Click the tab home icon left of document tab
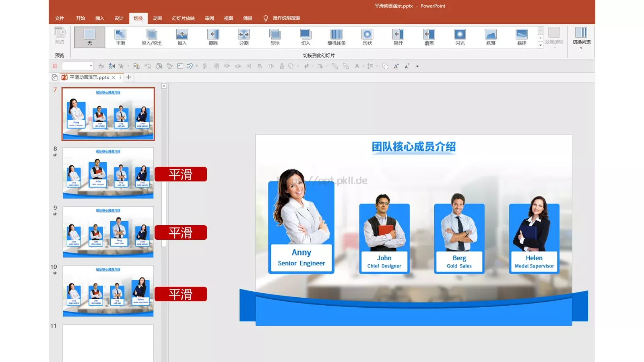The width and height of the screenshot is (644, 362). (55, 77)
